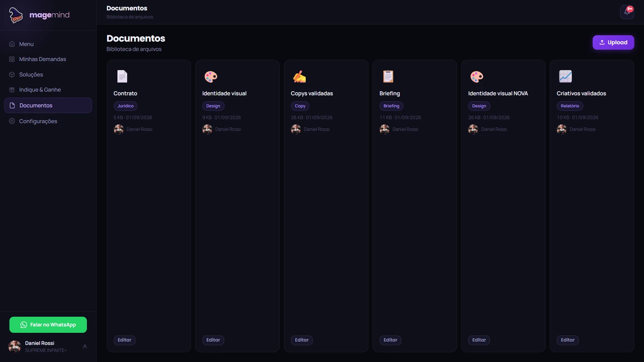Click the author avatar on the Contrato card
This screenshot has width=644, height=362.
click(119, 129)
